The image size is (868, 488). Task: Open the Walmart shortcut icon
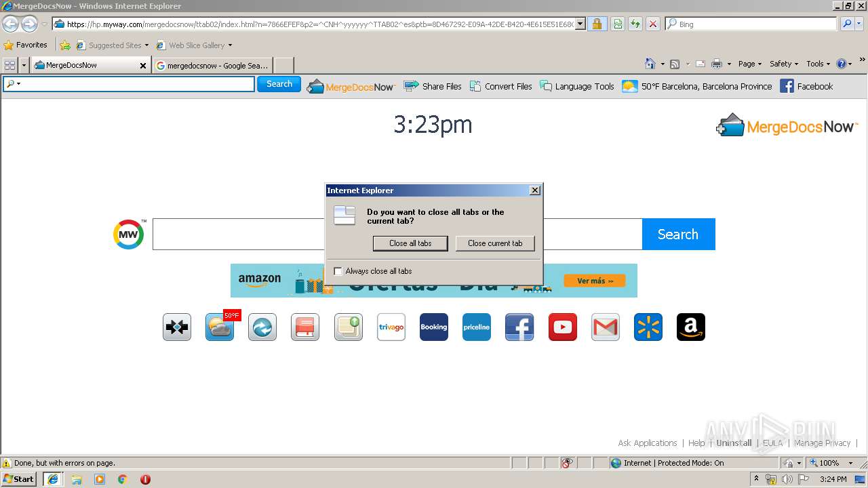[648, 327]
